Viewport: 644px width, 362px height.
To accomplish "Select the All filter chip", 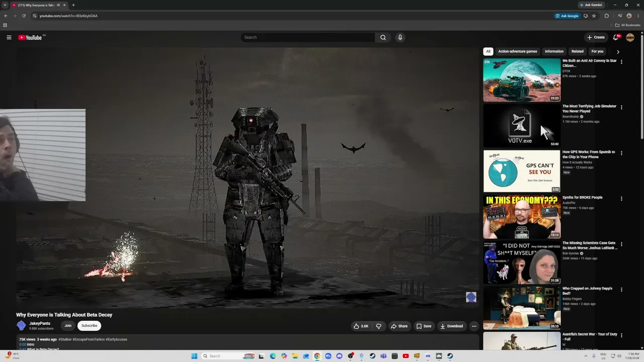I will click(x=488, y=51).
